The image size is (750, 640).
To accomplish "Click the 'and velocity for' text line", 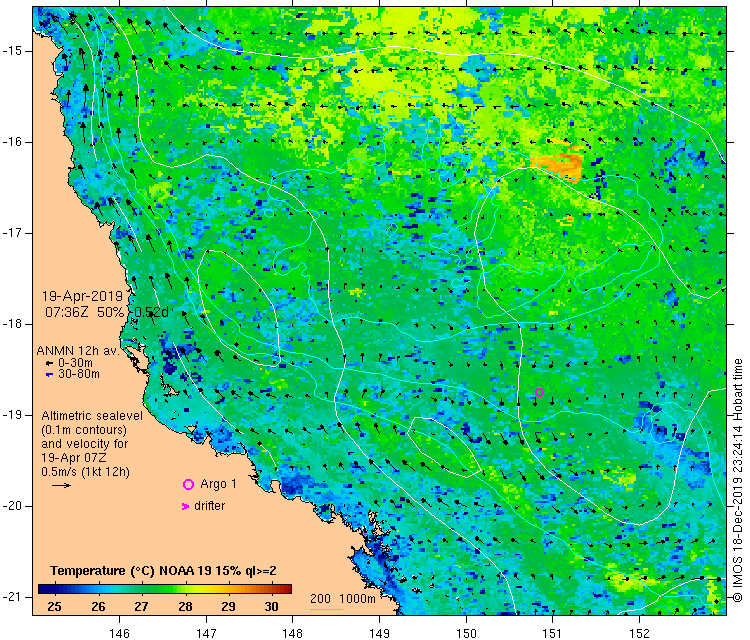I will point(85,444).
